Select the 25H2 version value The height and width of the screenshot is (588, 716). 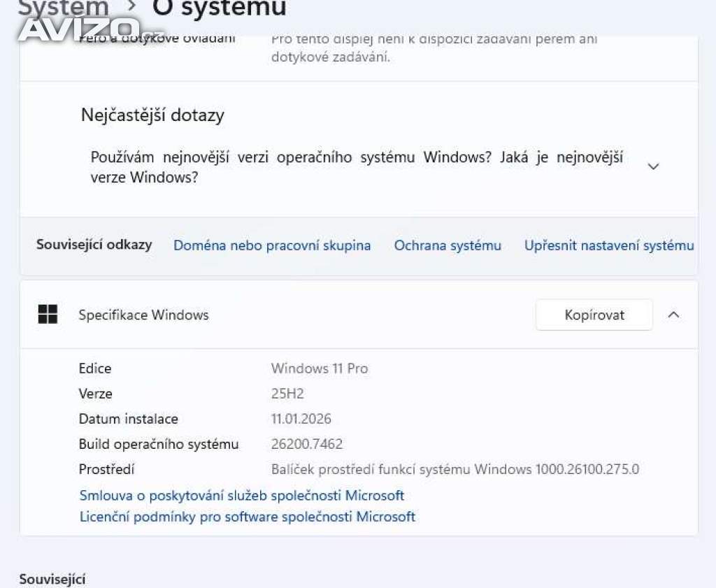(x=287, y=394)
